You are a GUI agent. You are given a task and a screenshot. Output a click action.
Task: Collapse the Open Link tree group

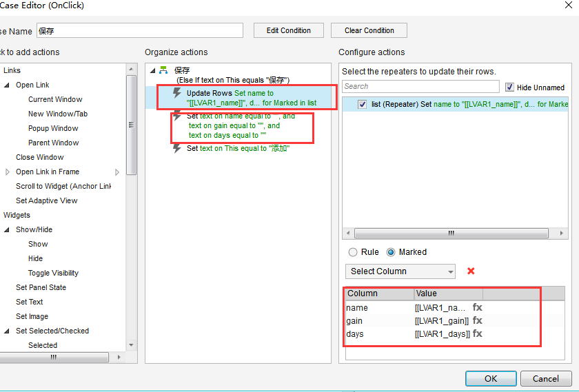coord(7,85)
